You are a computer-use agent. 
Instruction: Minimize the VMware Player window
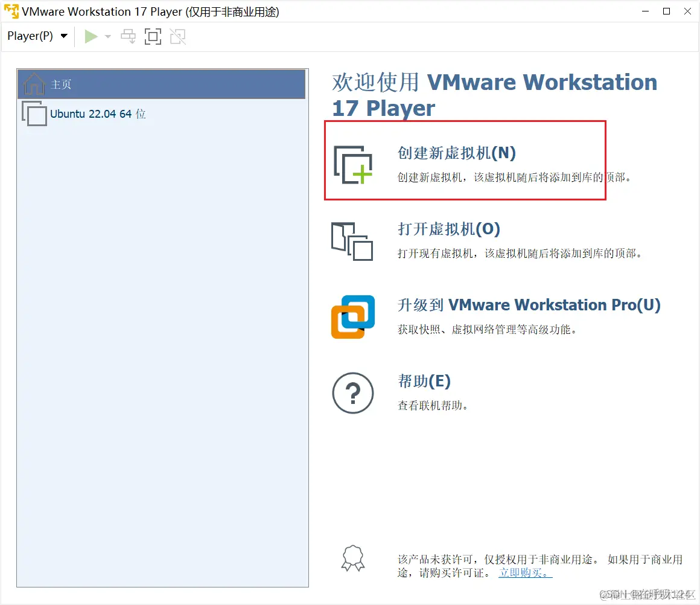pyautogui.click(x=645, y=11)
